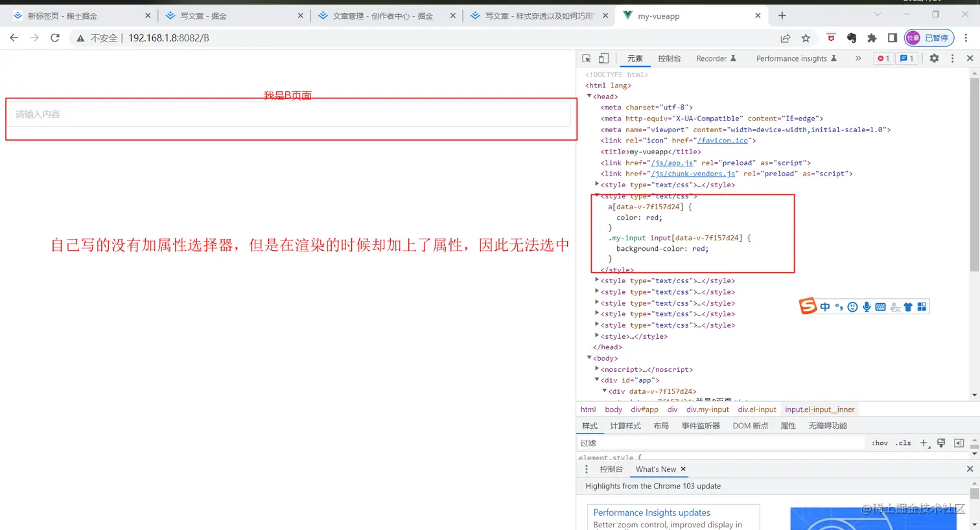Open the Sogou soft keyboard icon
This screenshot has height=530, width=980.
[x=880, y=307]
